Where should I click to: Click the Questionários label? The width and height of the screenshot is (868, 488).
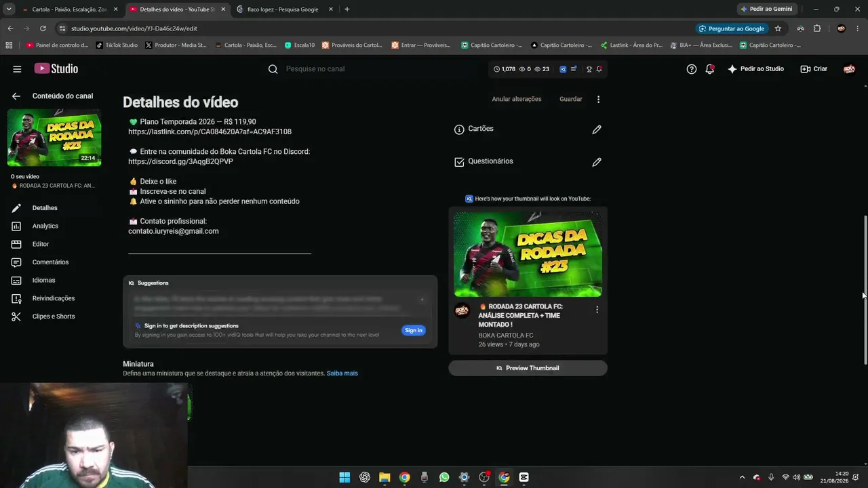pyautogui.click(x=490, y=161)
